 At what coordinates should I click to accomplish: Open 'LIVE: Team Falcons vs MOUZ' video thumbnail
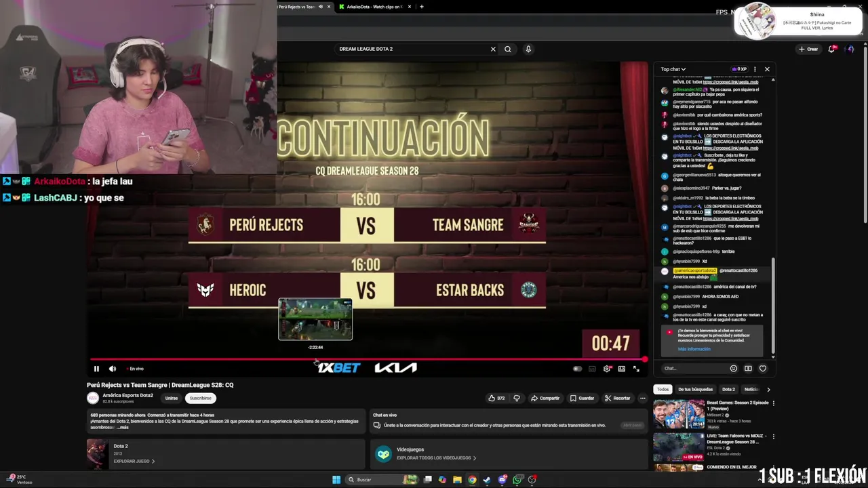(x=678, y=447)
